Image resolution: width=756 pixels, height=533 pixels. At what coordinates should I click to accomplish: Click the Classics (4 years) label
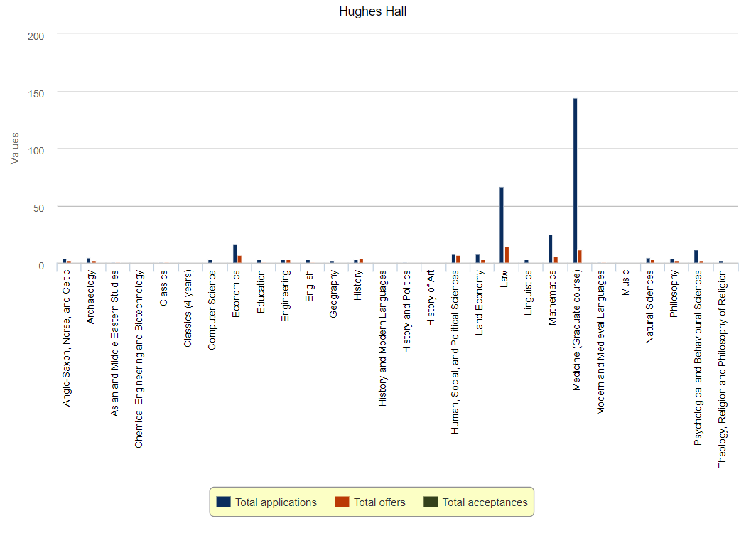click(188, 308)
